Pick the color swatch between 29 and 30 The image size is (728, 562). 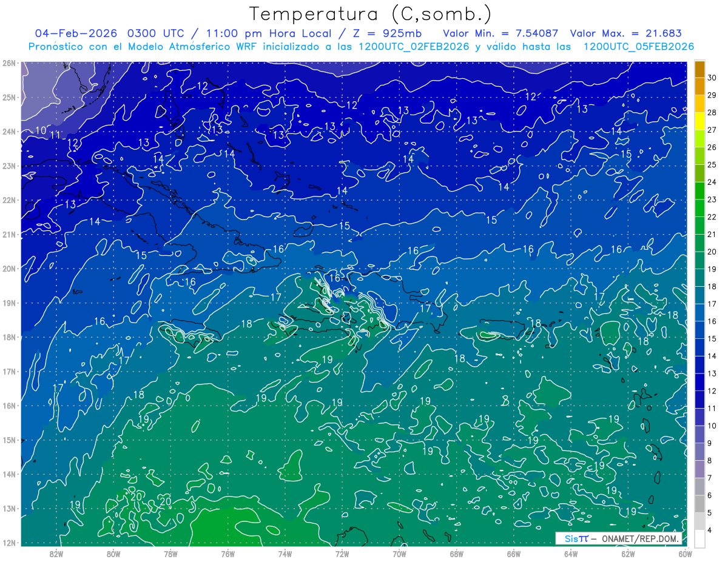(x=699, y=86)
